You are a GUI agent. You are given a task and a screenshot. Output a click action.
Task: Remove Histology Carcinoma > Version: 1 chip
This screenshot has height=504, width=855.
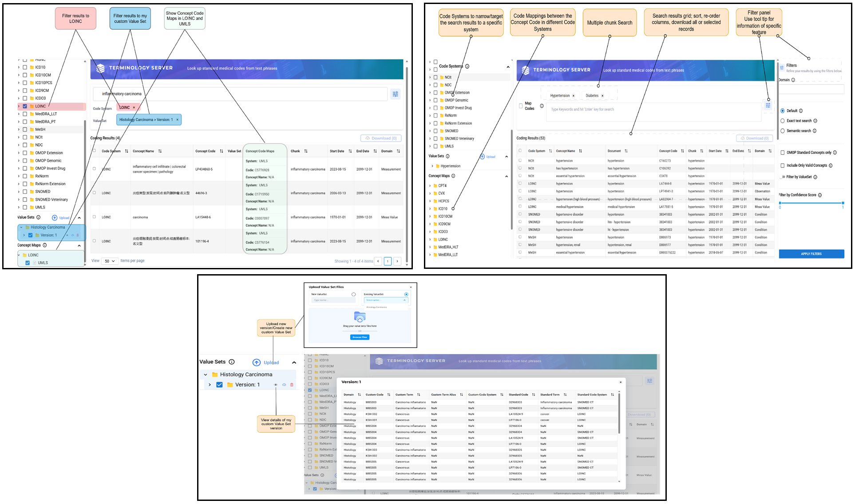177,120
